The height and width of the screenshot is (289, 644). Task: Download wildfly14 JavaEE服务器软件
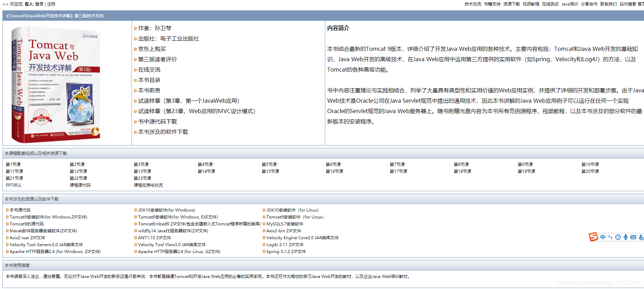coord(173,231)
